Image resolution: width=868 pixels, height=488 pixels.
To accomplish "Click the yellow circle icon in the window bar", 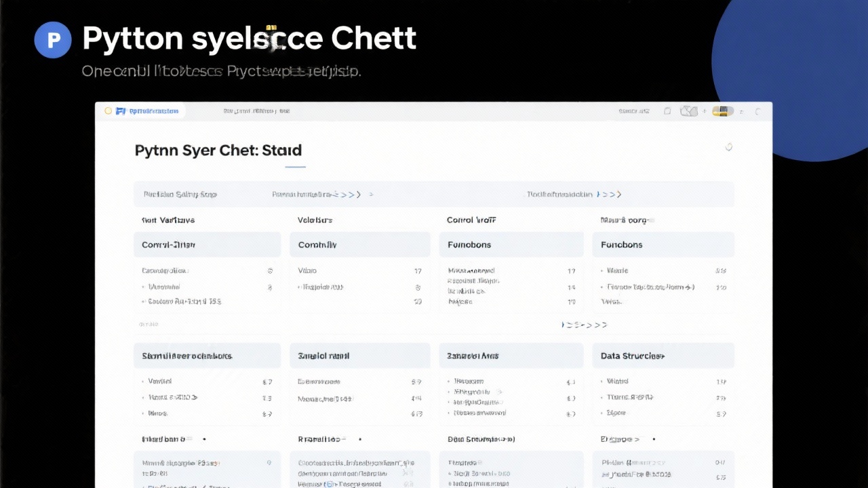I will [x=108, y=110].
